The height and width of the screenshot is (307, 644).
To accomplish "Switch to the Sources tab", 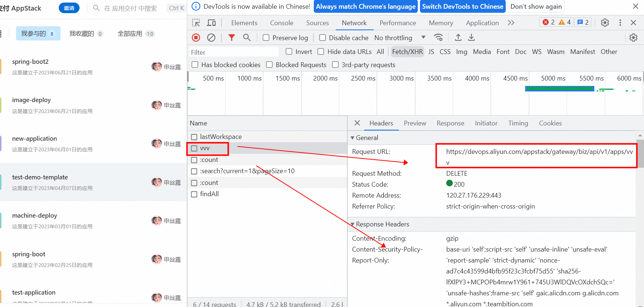I will [x=317, y=23].
